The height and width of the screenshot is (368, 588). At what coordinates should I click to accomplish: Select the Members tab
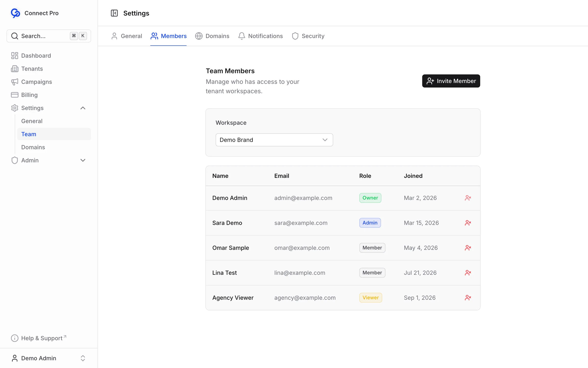point(169,36)
